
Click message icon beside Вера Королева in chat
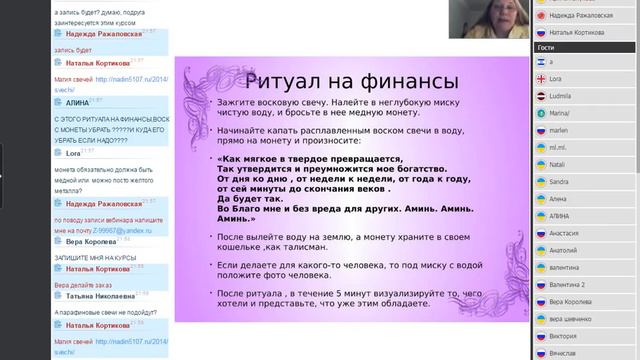[x=58, y=241]
